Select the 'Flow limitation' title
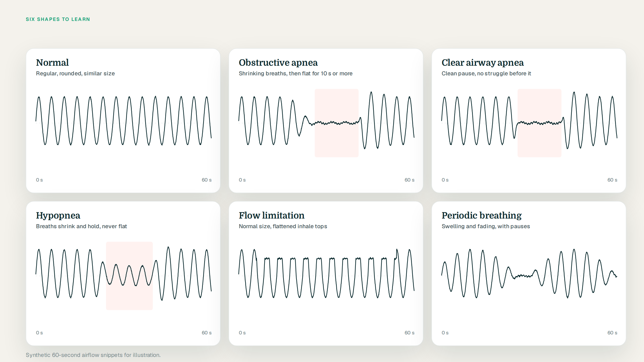The width and height of the screenshot is (644, 362). [x=272, y=215]
